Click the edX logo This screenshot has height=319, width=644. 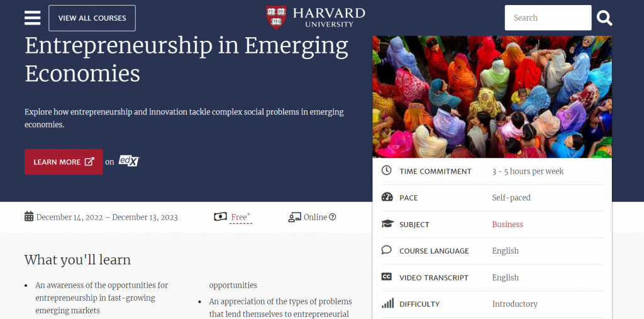click(128, 161)
